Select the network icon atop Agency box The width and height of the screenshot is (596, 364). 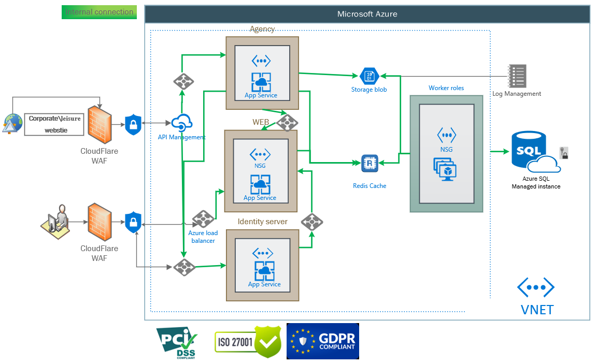(261, 61)
